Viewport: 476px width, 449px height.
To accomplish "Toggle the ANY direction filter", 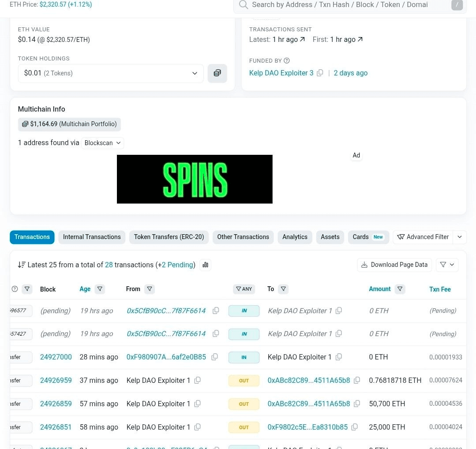I will pyautogui.click(x=244, y=289).
